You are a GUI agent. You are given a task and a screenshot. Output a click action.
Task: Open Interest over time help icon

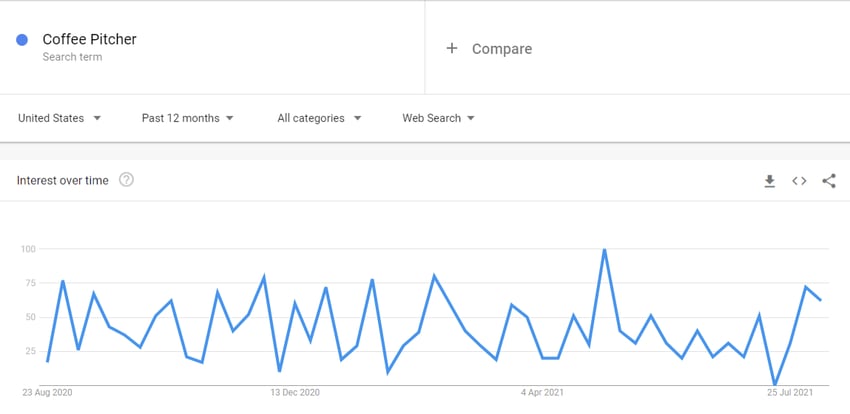click(x=126, y=180)
